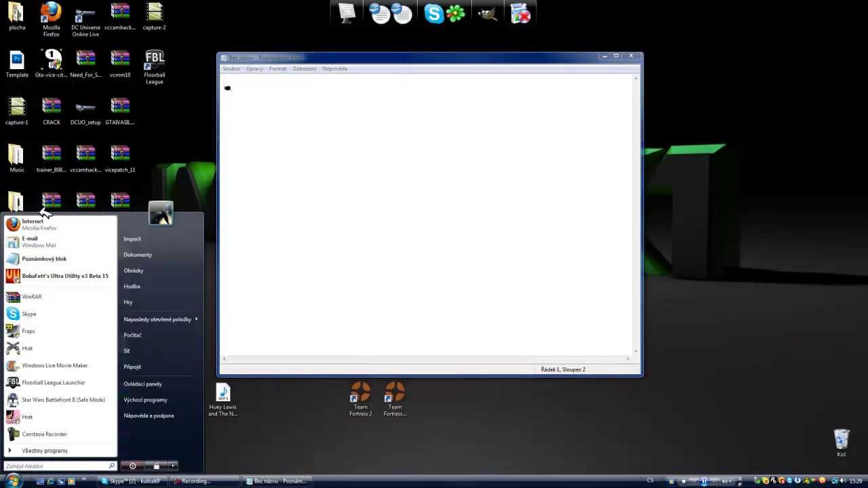Image resolution: width=868 pixels, height=488 pixels.
Task: Open the shutdown options arrow in Start menu
Action: (x=173, y=466)
